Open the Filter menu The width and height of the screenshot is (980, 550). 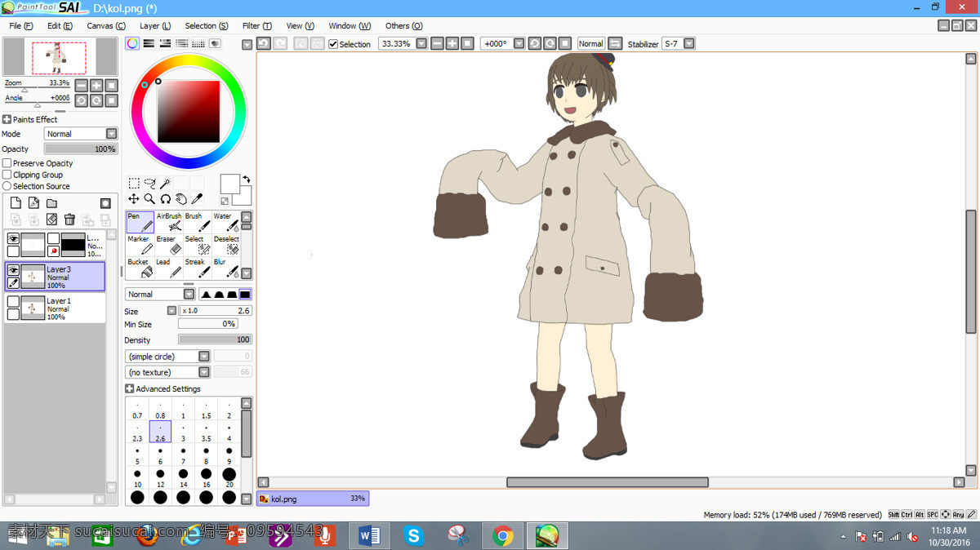257,25
